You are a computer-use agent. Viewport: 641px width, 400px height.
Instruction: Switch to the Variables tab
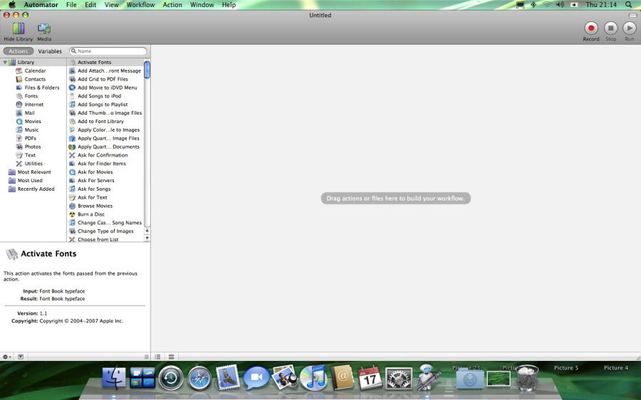(x=50, y=51)
